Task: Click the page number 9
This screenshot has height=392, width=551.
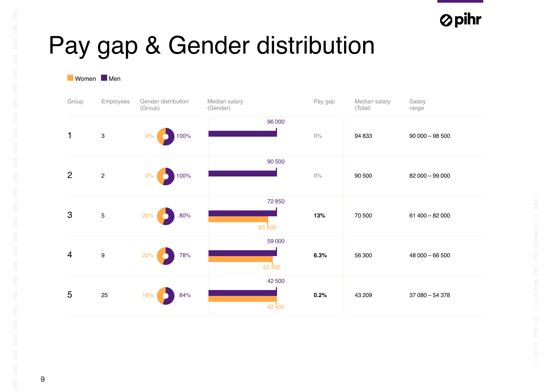Action: coord(42,379)
